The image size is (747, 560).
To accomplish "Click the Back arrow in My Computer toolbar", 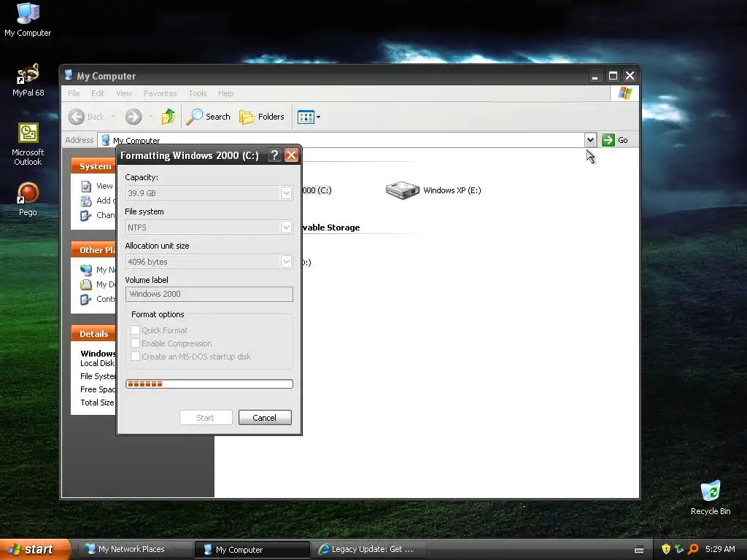I will [x=76, y=117].
